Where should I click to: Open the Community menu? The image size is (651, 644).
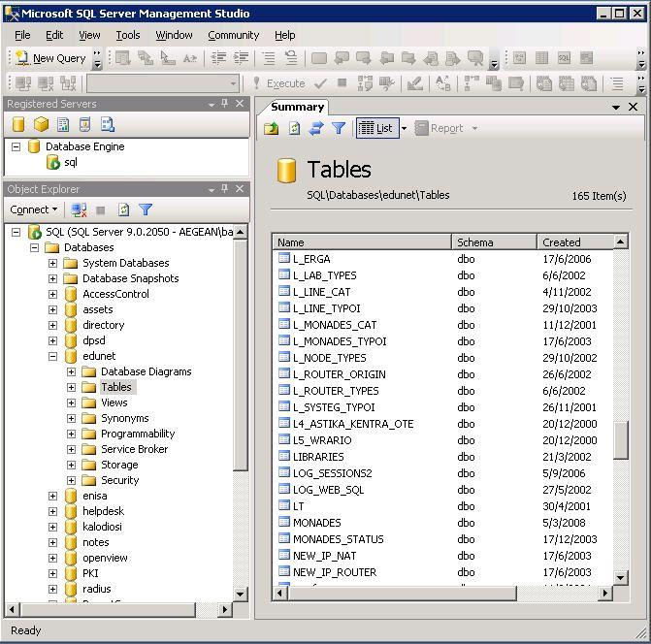tap(233, 35)
